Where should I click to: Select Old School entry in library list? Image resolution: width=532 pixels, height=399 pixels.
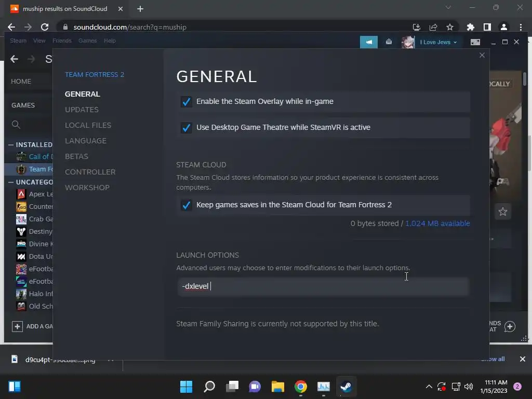[35, 306]
